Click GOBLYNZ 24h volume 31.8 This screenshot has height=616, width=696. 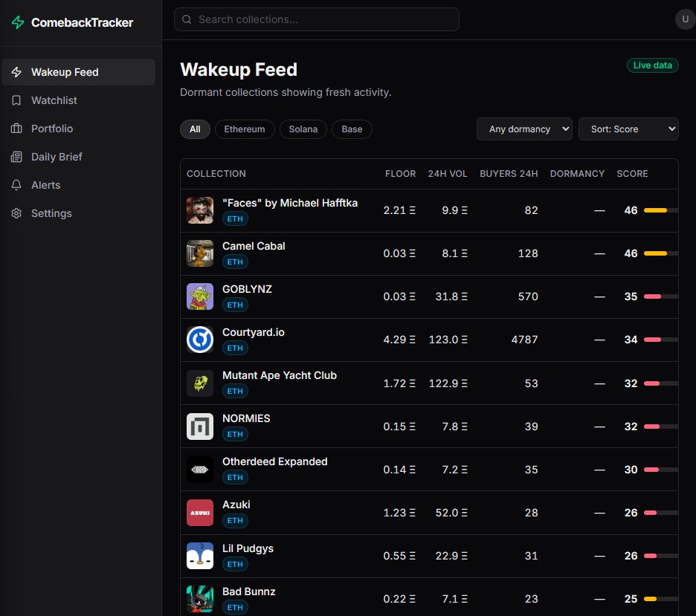451,296
